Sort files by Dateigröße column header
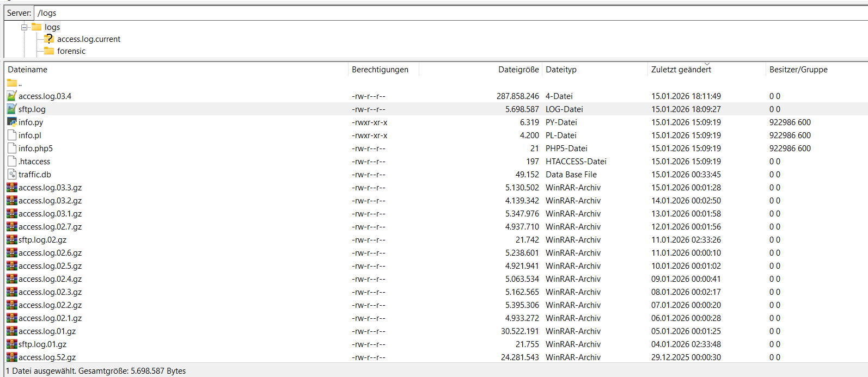The height and width of the screenshot is (377, 868). click(518, 70)
